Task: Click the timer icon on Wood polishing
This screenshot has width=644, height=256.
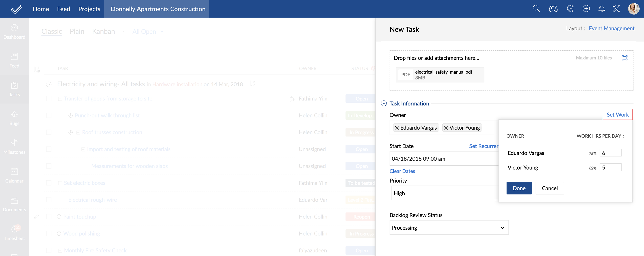Action: click(59, 233)
